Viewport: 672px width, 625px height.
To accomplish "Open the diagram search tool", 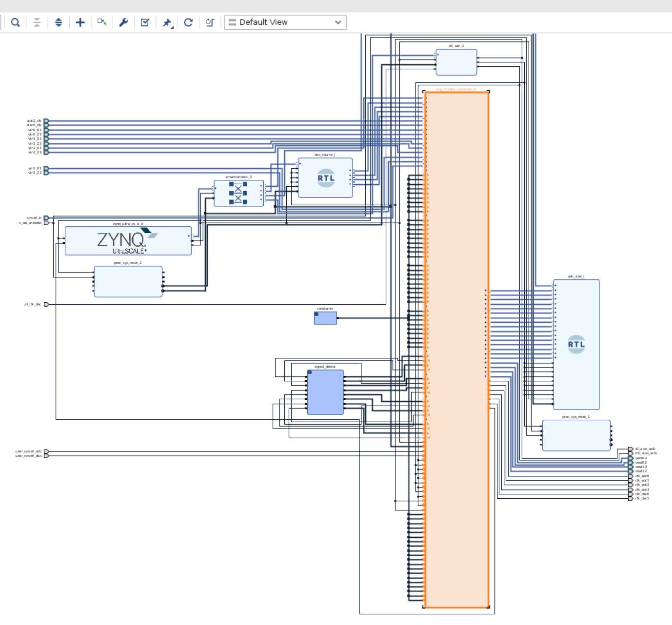I will (15, 22).
